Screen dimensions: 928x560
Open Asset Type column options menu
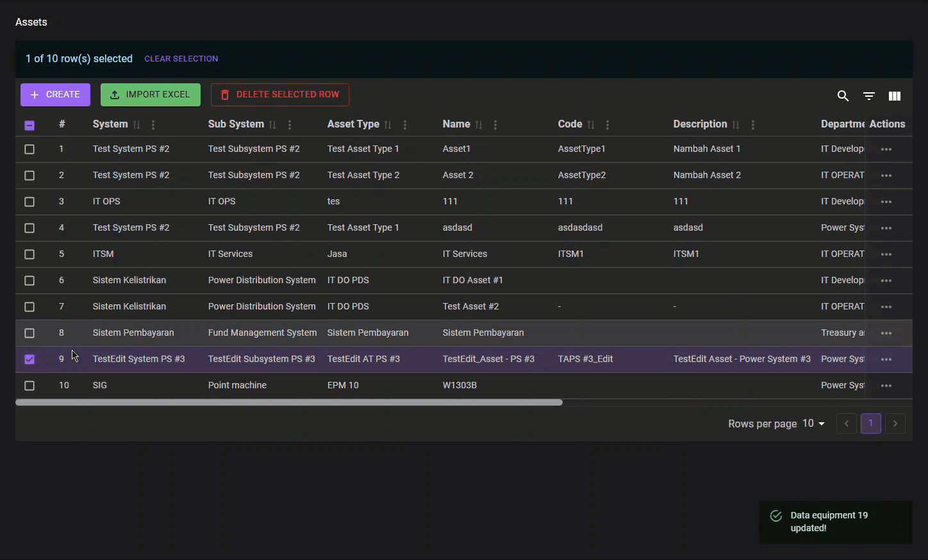pyautogui.click(x=405, y=125)
